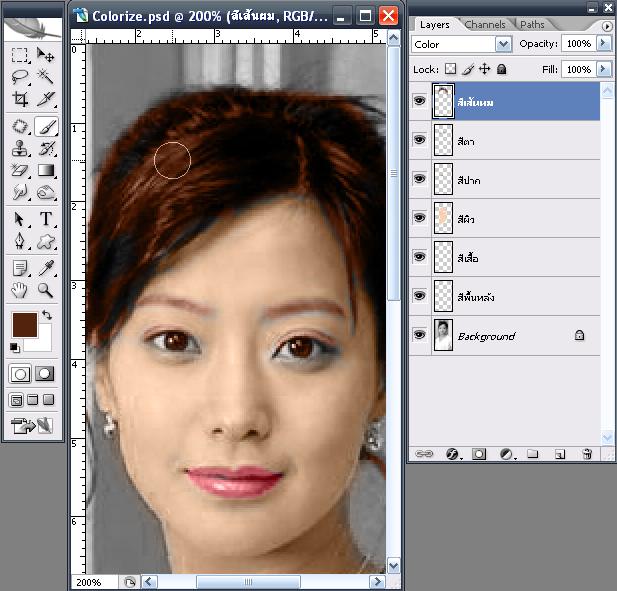Viewport: 617px width, 591px height.
Task: Select the Move tool
Action: pos(46,55)
